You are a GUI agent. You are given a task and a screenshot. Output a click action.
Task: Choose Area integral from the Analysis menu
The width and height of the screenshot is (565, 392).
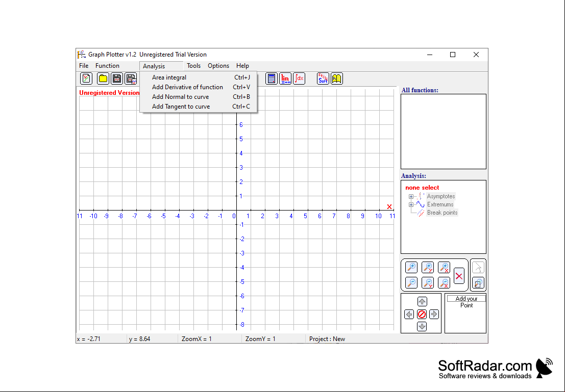pyautogui.click(x=199, y=77)
